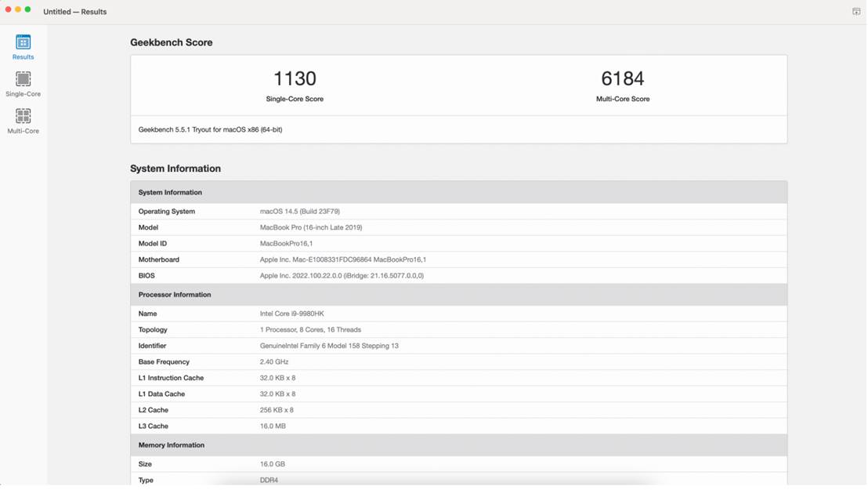
Task: Click the 'Untitled — Results' window title
Action: pyautogui.click(x=74, y=12)
